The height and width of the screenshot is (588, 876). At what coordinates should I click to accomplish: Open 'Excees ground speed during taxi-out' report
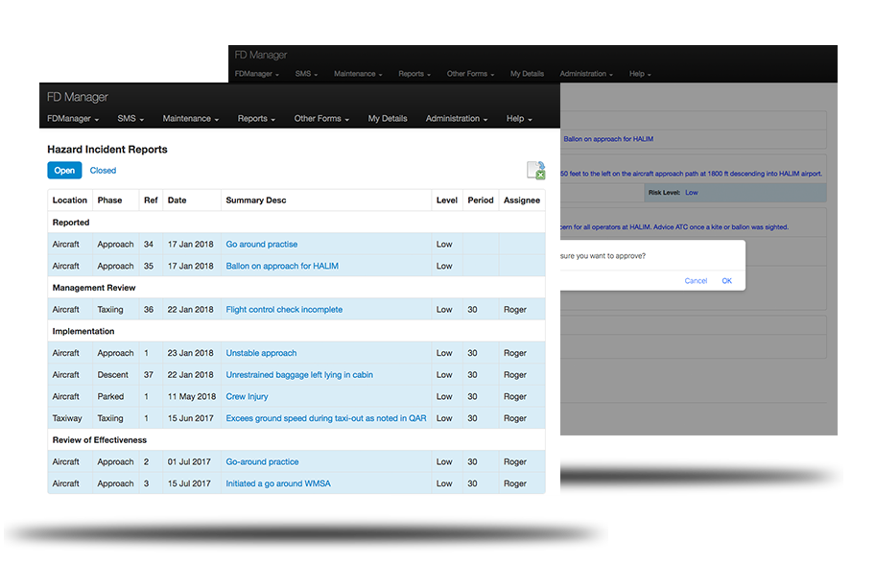point(325,418)
